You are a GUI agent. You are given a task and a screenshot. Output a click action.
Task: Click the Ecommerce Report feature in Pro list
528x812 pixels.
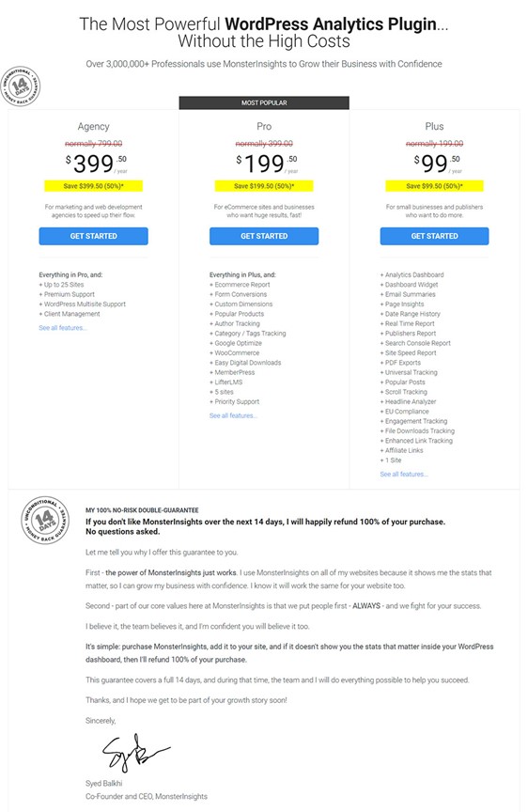tap(240, 285)
